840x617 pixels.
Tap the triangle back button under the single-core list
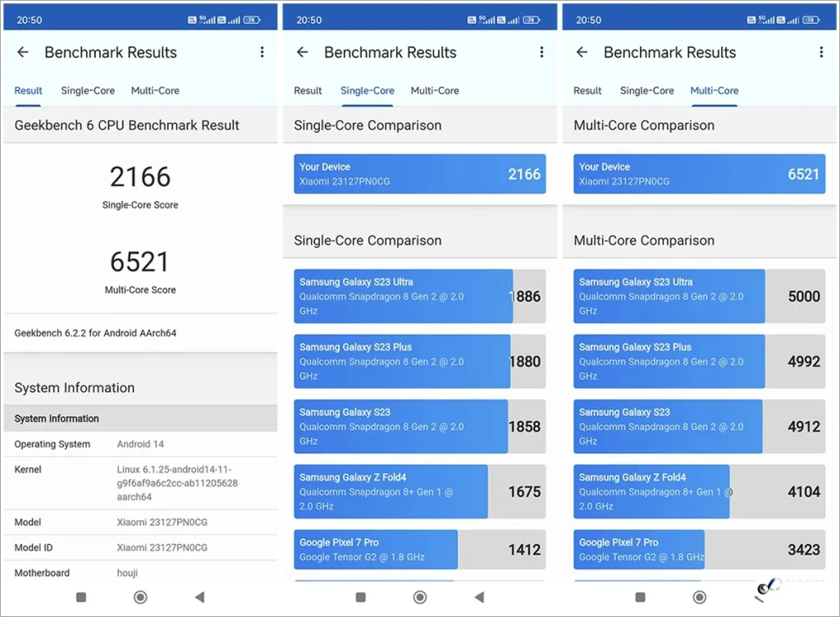point(479,596)
